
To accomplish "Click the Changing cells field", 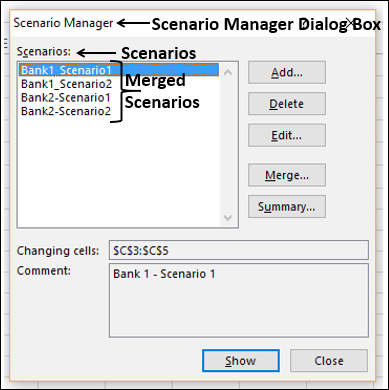I will click(x=239, y=250).
